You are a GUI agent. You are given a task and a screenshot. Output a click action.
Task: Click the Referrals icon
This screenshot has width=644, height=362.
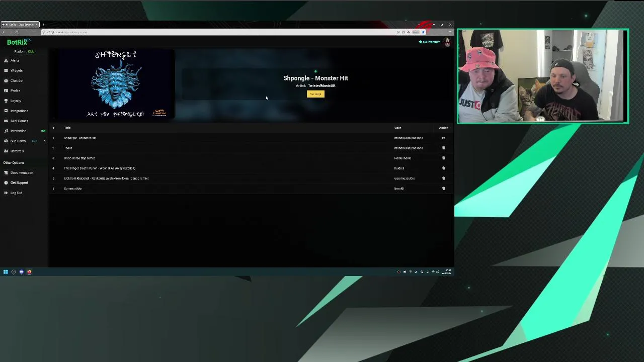click(6, 151)
